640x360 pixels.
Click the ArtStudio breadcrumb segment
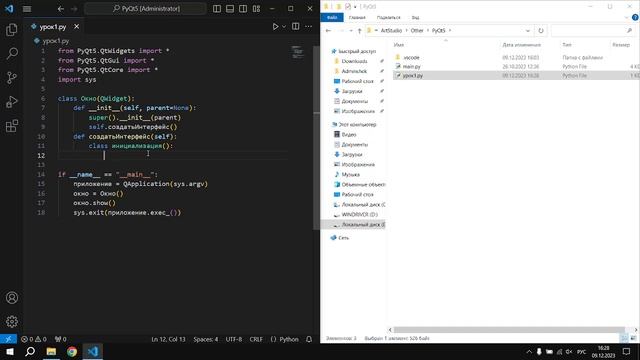391,31
